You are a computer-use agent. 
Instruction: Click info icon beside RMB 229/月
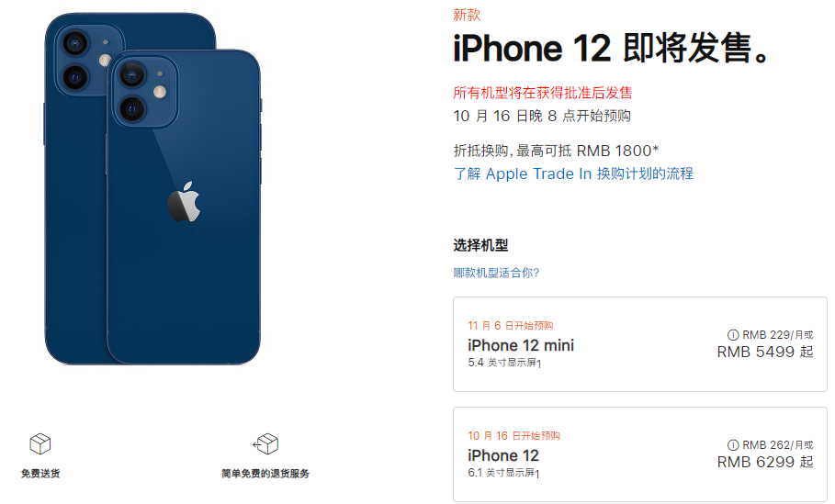[x=733, y=335]
